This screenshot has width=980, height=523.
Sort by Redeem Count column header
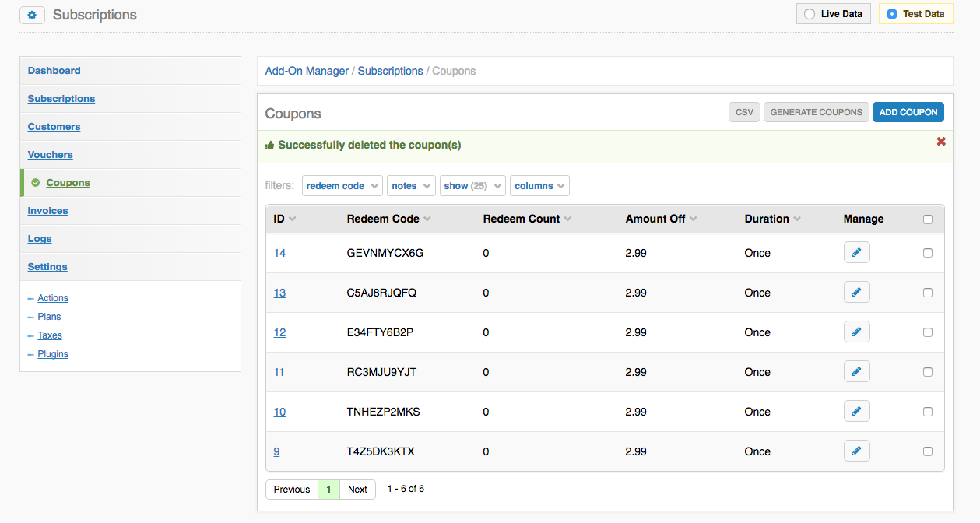tap(527, 219)
